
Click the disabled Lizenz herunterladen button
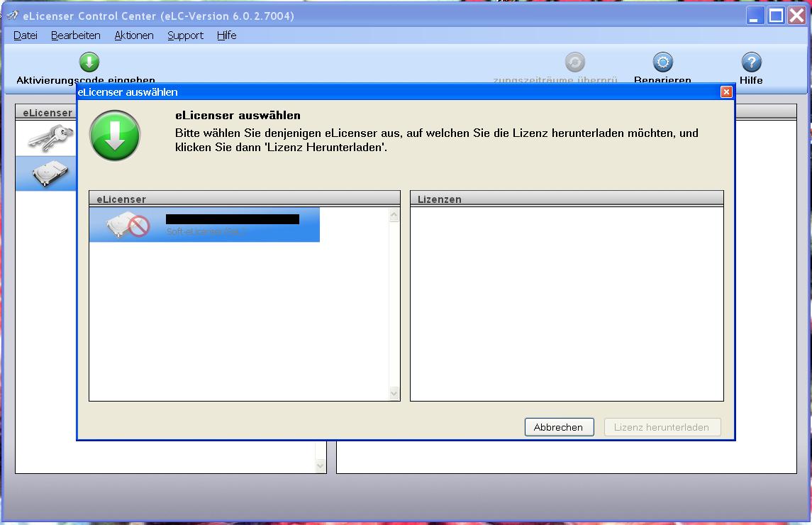662,426
